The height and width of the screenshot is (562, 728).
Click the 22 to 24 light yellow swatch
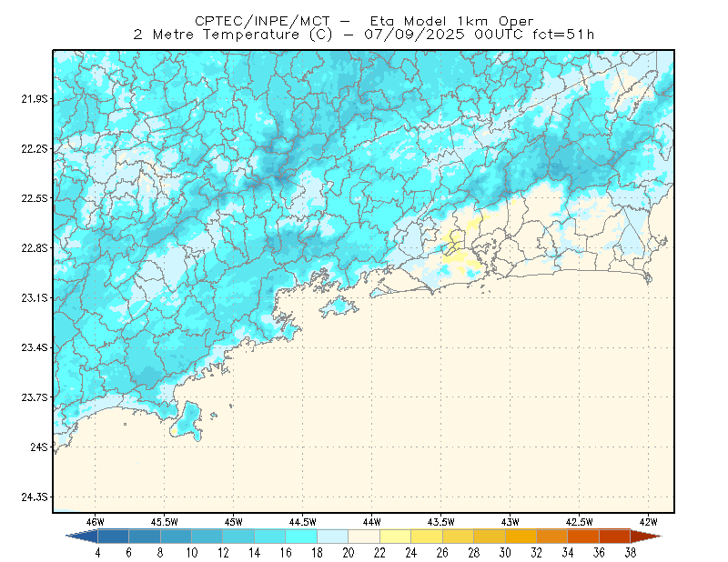pyautogui.click(x=396, y=537)
